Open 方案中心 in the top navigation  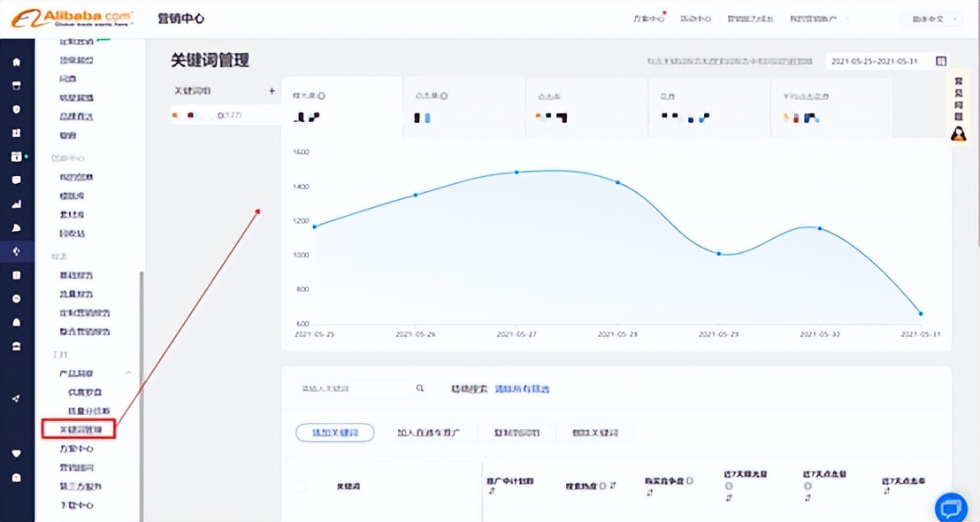[x=648, y=19]
